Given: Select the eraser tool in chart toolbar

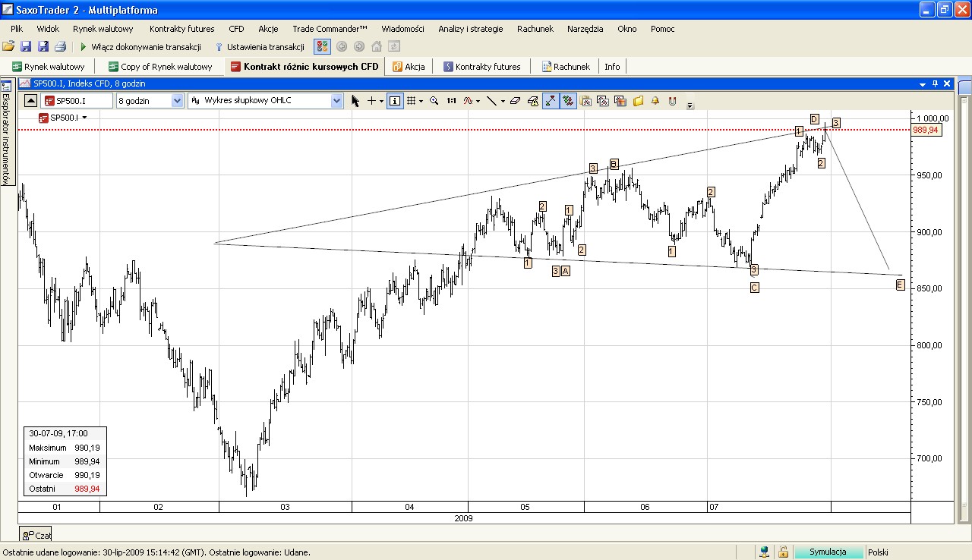Looking at the screenshot, I should click(x=516, y=101).
